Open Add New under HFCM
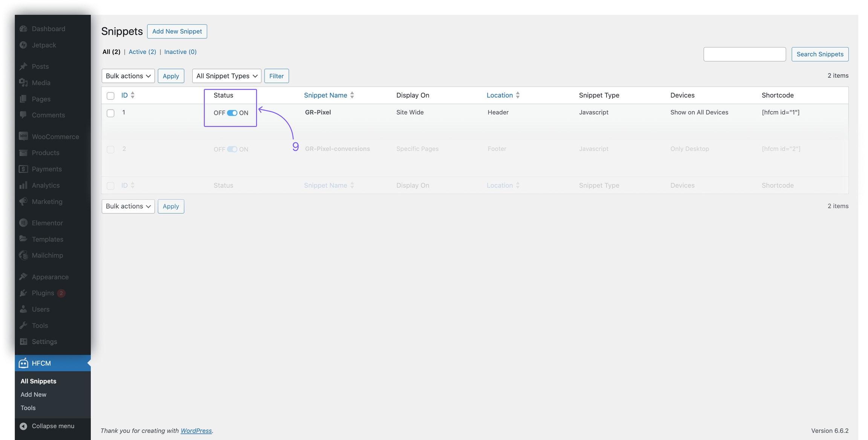The height and width of the screenshot is (440, 868). (34, 394)
